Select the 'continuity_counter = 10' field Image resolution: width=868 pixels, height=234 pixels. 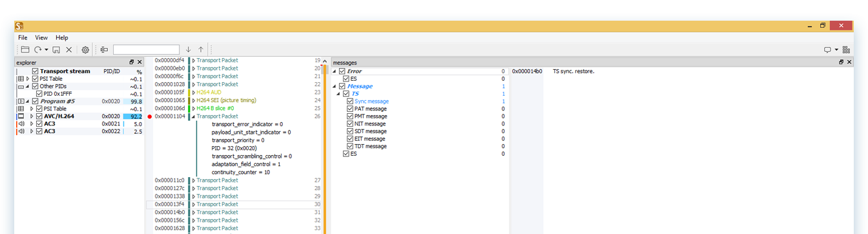click(x=241, y=172)
